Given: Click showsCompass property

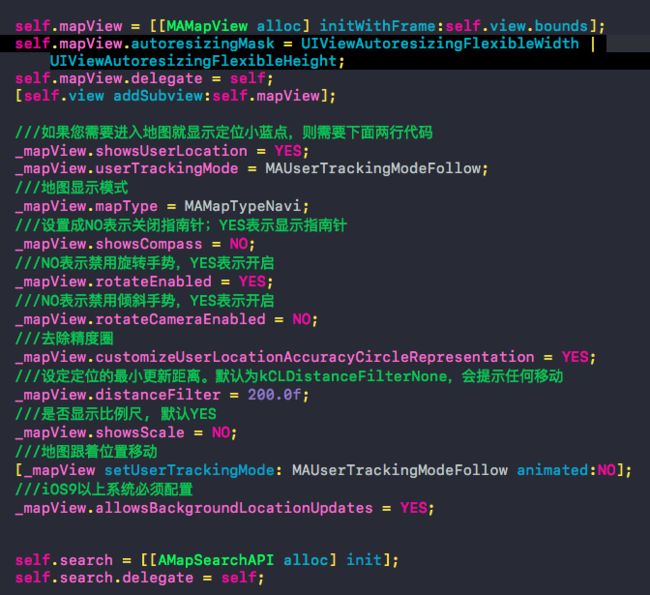Looking at the screenshot, I should [149, 244].
